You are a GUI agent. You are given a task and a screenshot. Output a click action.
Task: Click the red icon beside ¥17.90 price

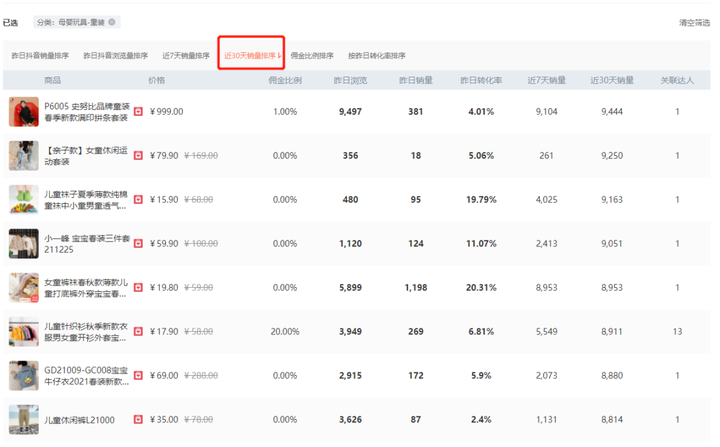[x=138, y=332]
